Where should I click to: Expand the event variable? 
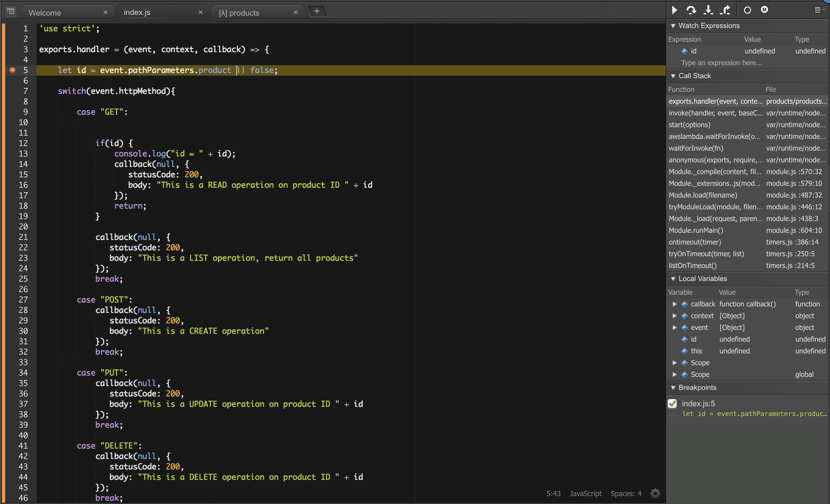674,328
